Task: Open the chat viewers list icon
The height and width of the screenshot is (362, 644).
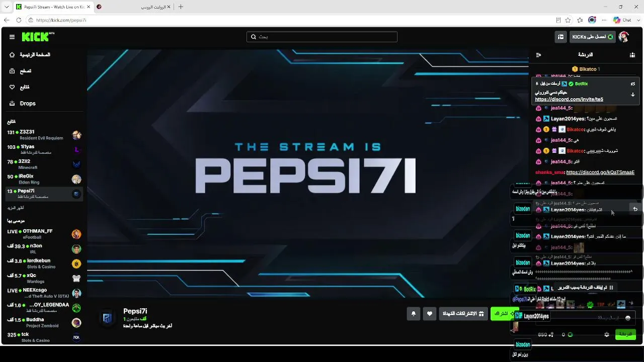Action: pyautogui.click(x=632, y=55)
